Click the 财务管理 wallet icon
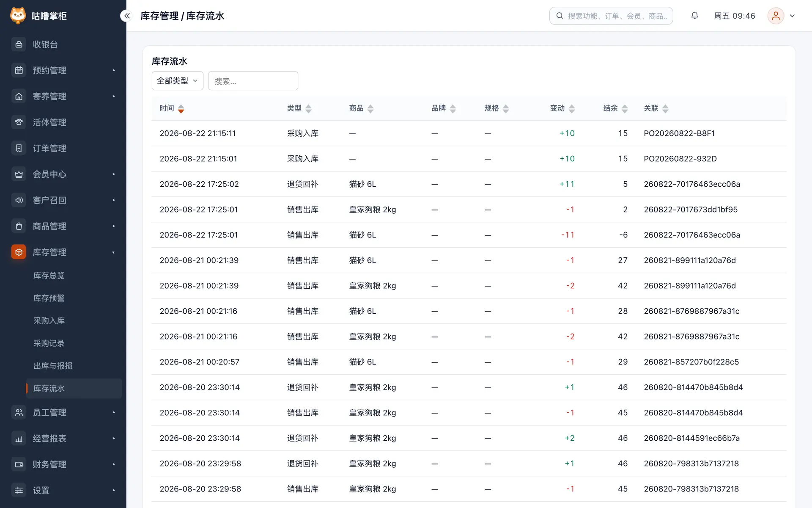This screenshot has width=812, height=508. (x=19, y=464)
